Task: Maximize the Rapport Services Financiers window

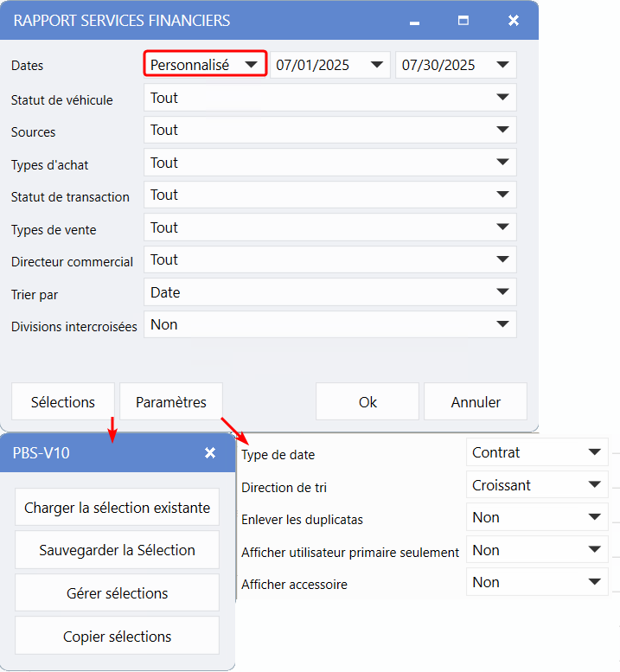Action: click(463, 20)
